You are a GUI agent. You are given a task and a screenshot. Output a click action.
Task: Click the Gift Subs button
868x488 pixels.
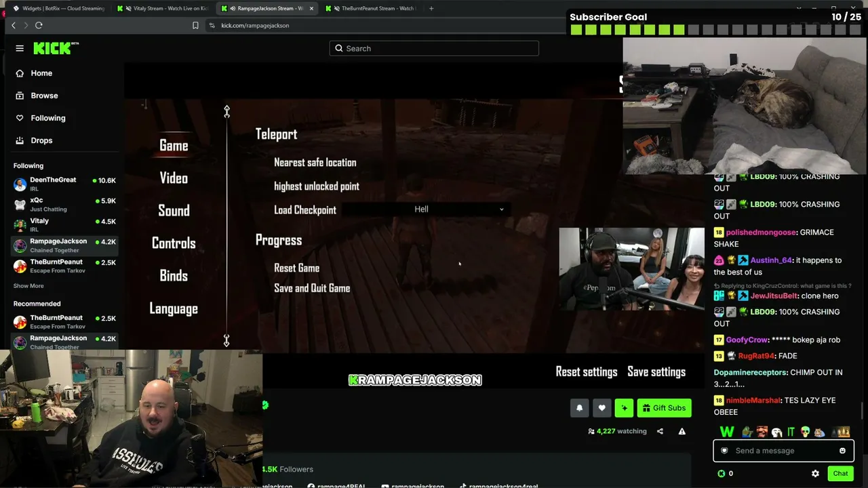point(664,407)
